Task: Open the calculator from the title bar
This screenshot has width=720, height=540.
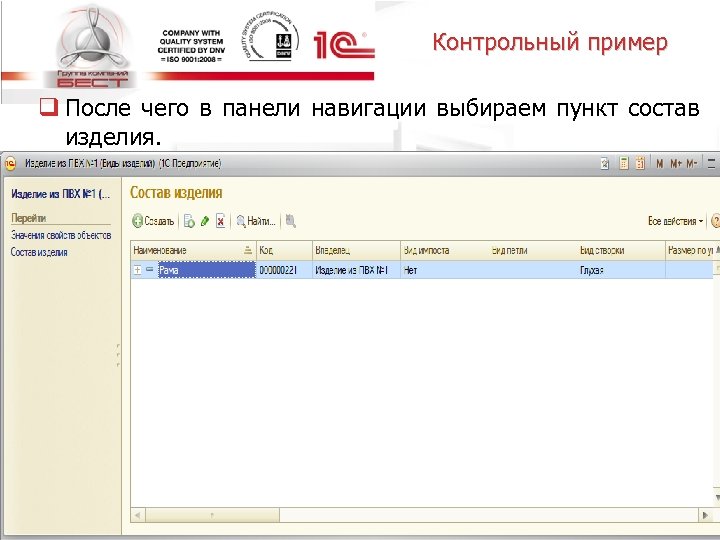Action: (624, 163)
